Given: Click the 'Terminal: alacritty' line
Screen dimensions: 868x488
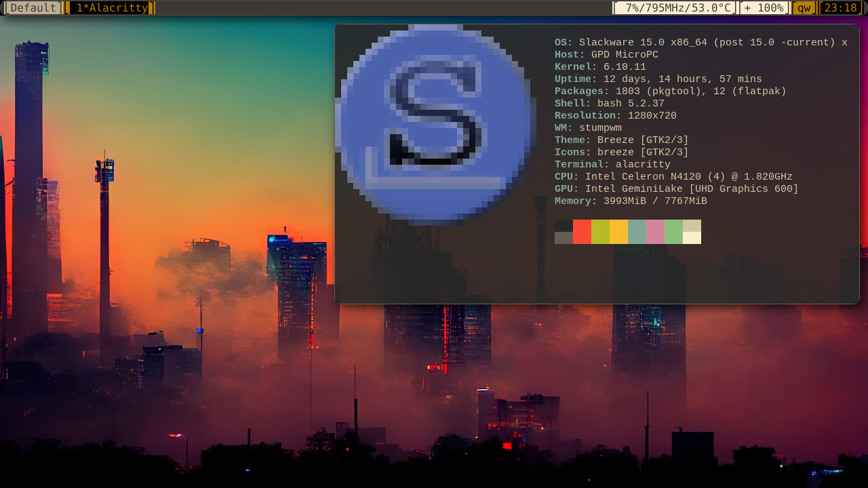Looking at the screenshot, I should [612, 165].
